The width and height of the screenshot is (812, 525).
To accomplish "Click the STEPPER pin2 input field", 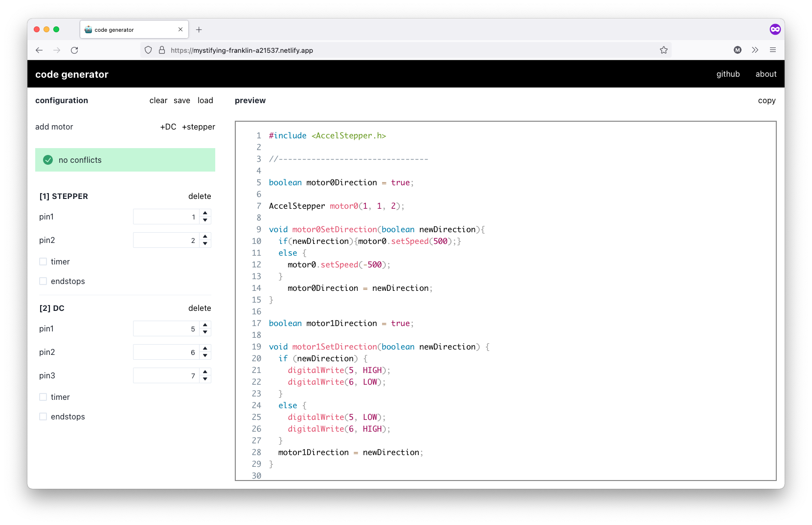I will coord(166,240).
